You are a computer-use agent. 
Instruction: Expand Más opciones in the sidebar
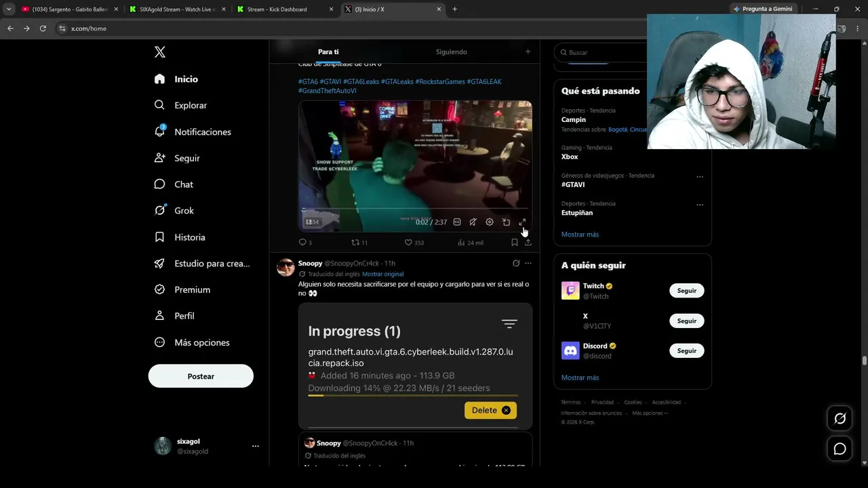[x=192, y=342]
